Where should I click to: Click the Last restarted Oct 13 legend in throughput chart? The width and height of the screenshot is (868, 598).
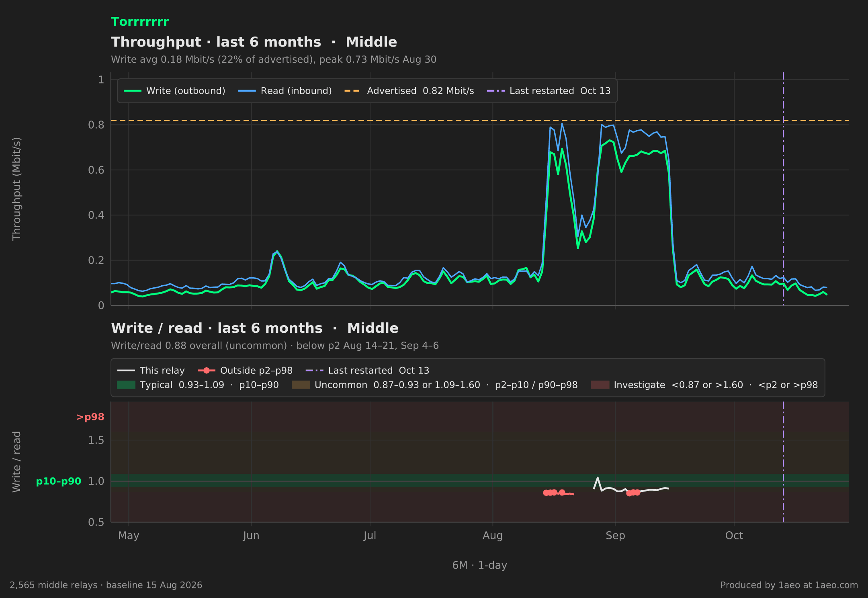[x=549, y=91]
